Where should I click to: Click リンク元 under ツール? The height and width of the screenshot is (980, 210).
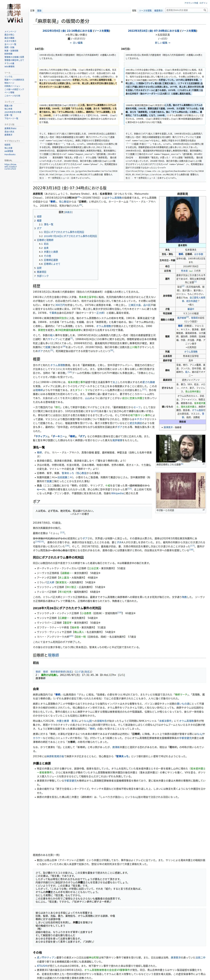(8, 76)
